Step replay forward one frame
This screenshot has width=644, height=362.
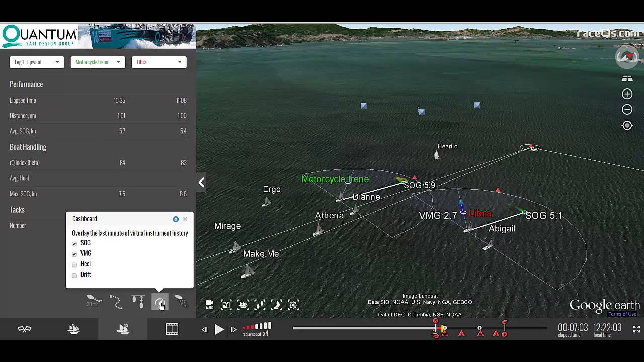[233, 330]
